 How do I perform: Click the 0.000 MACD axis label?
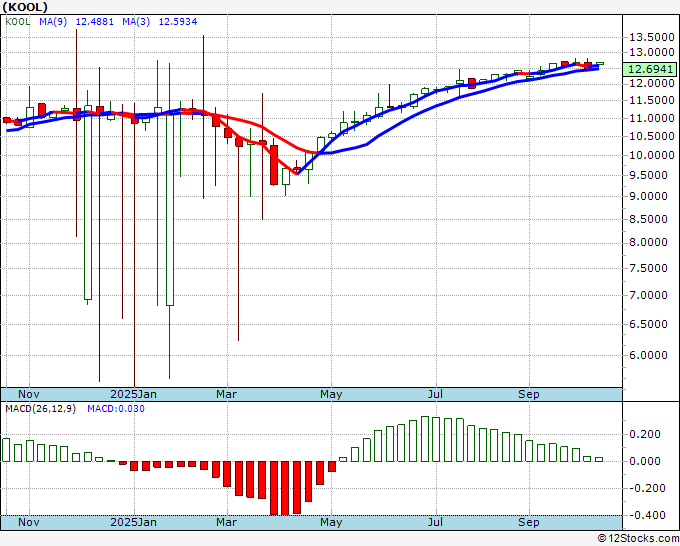tap(647, 461)
